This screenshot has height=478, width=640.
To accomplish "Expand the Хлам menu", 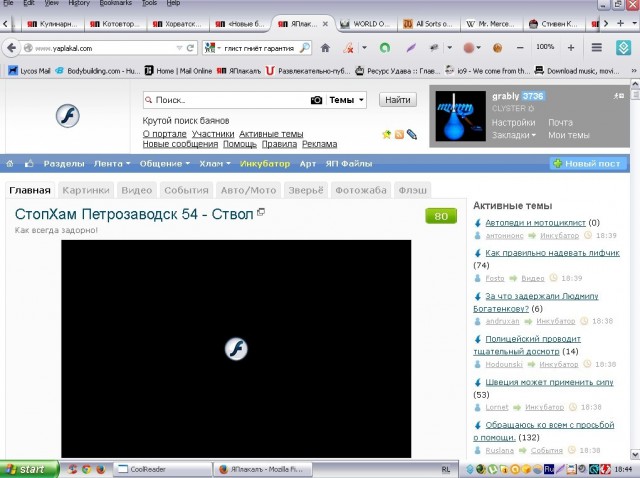I will (215, 164).
